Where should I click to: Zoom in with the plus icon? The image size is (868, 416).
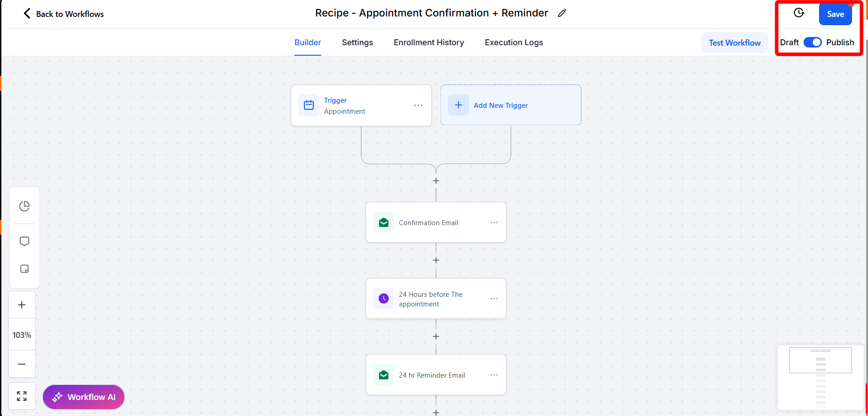click(21, 305)
